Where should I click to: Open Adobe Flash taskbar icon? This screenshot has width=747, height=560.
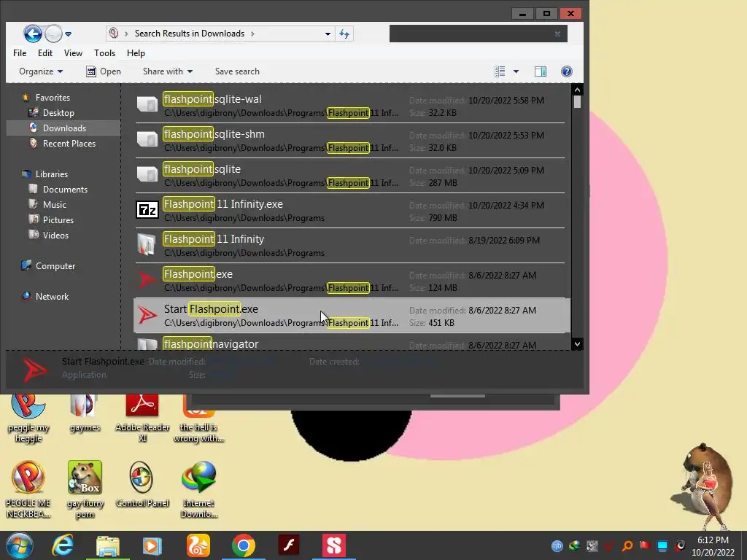pos(289,545)
